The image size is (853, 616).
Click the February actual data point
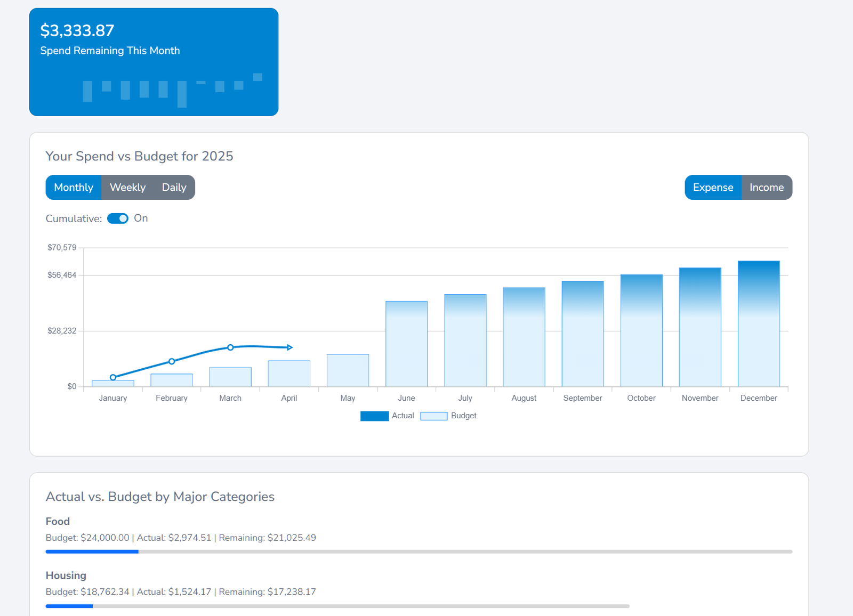click(172, 361)
